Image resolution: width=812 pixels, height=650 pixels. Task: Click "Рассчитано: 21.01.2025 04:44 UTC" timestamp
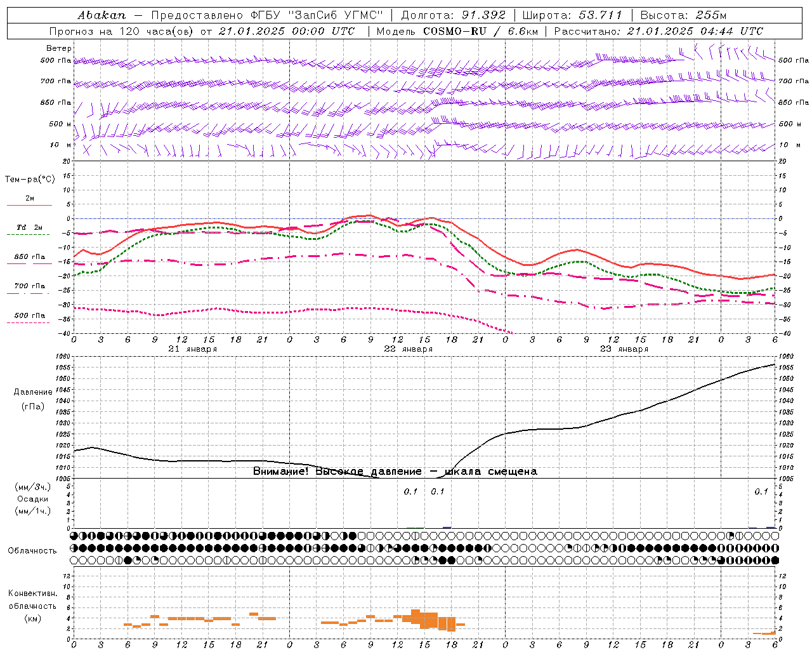point(658,31)
